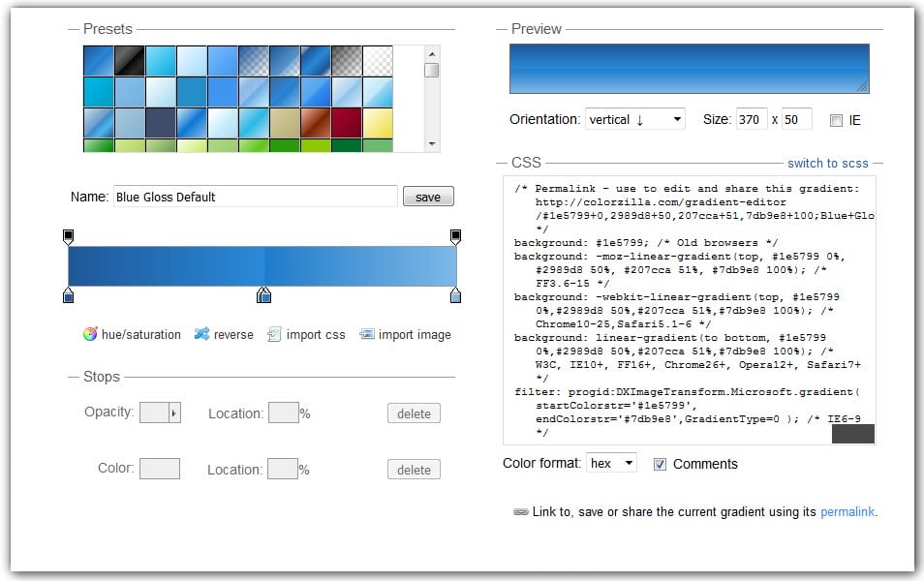Select the rightmost color stop below gradient
The height and width of the screenshot is (581, 924).
pyautogui.click(x=455, y=295)
